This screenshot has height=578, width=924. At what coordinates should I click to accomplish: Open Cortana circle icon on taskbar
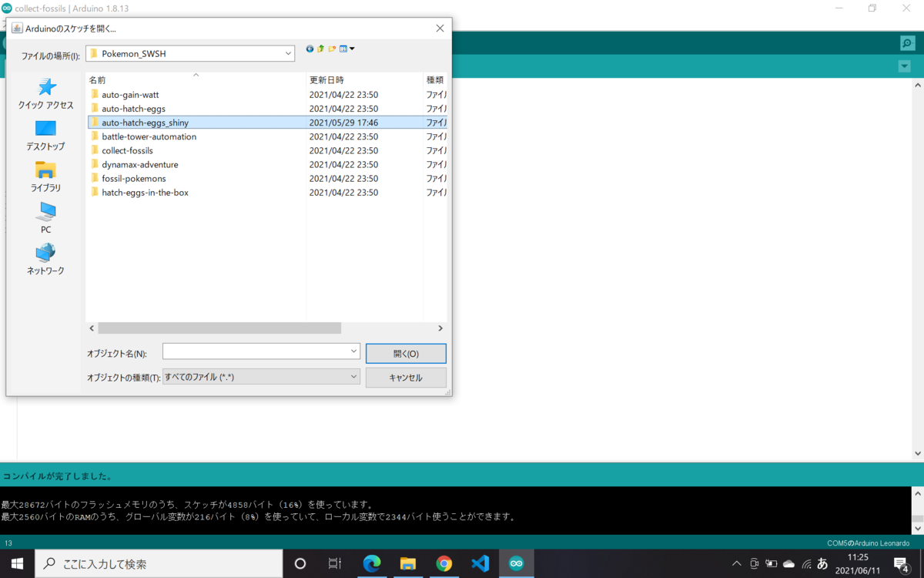(300, 563)
